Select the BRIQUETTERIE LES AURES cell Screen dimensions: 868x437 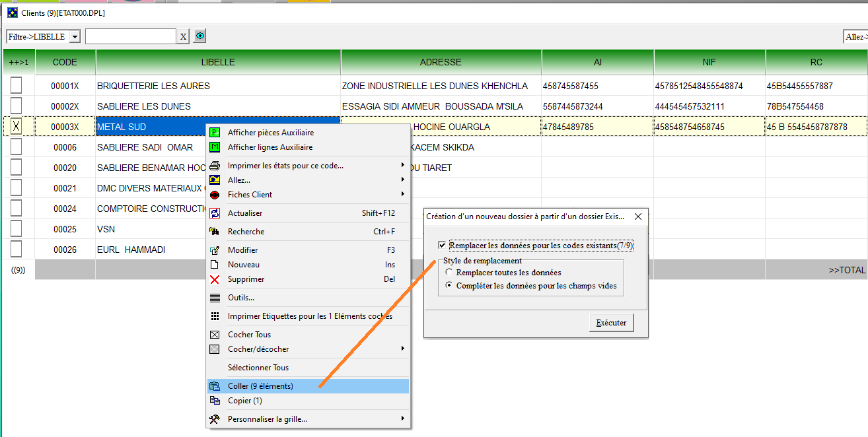coord(218,86)
